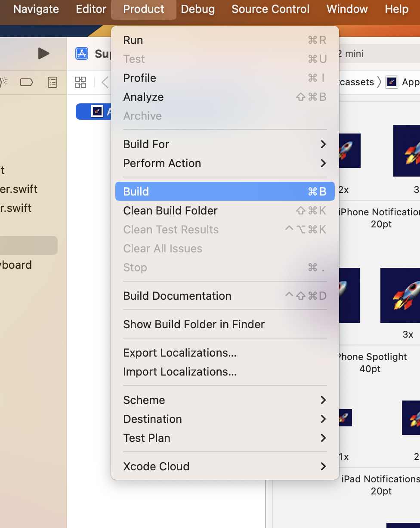The width and height of the screenshot is (420, 528).
Task: Open the Window menu
Action: [x=347, y=9]
